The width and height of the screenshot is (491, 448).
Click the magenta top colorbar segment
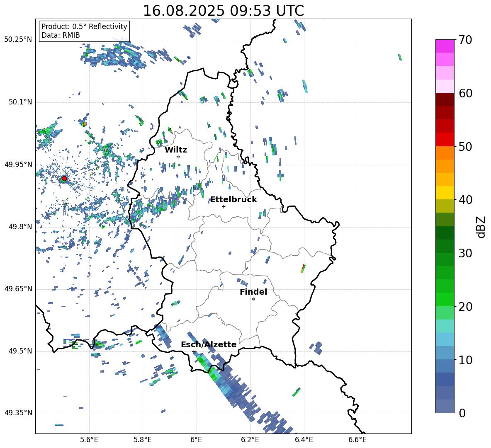(445, 46)
